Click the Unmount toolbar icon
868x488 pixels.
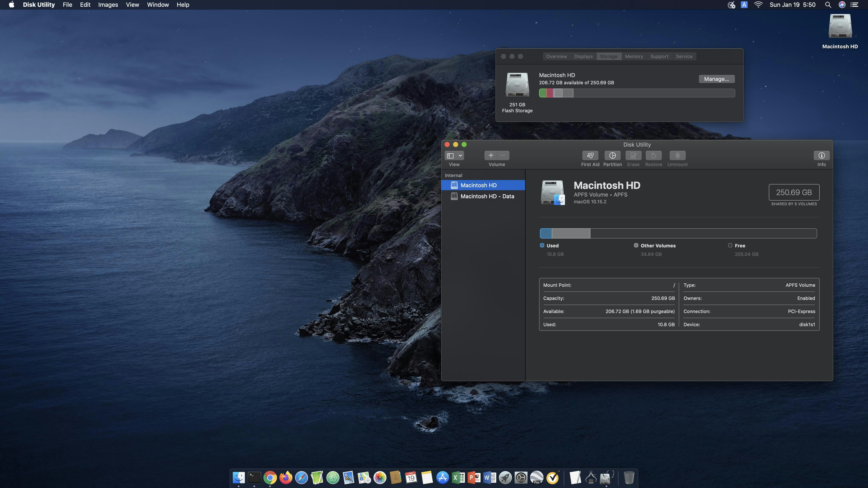coord(677,155)
